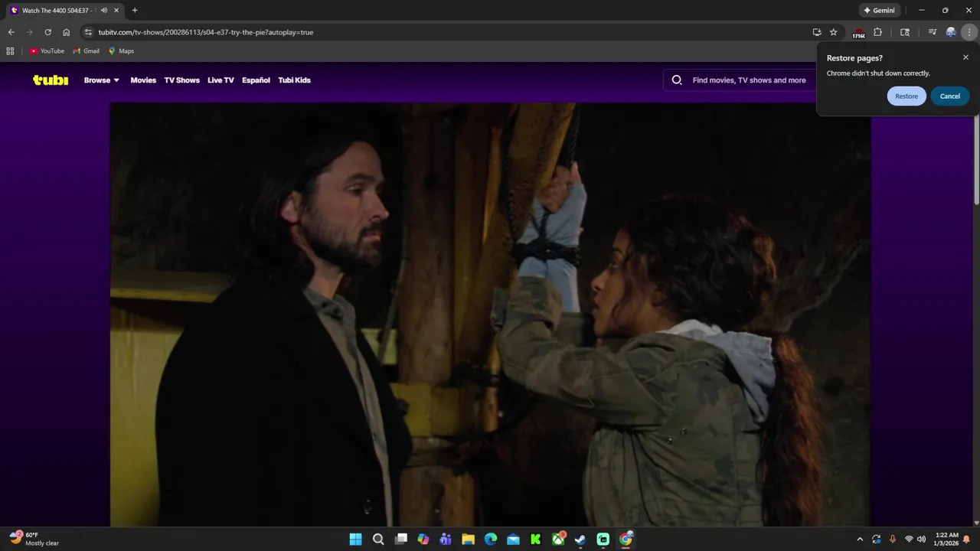Click the Google Lens search icon
980x551 pixels.
click(x=905, y=32)
